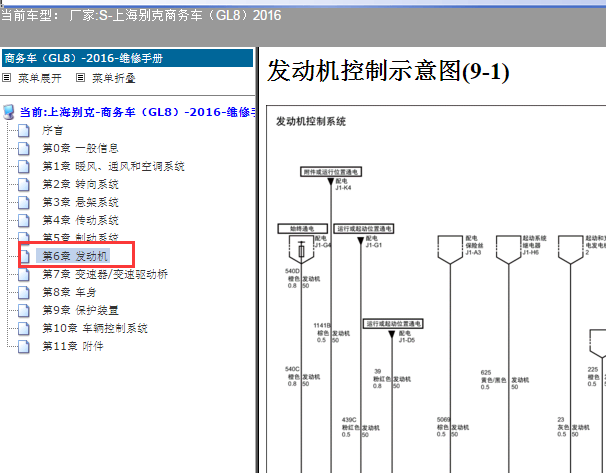Click page icon beside 第2章 转向系统
This screenshot has width=606, height=473.
click(24, 184)
